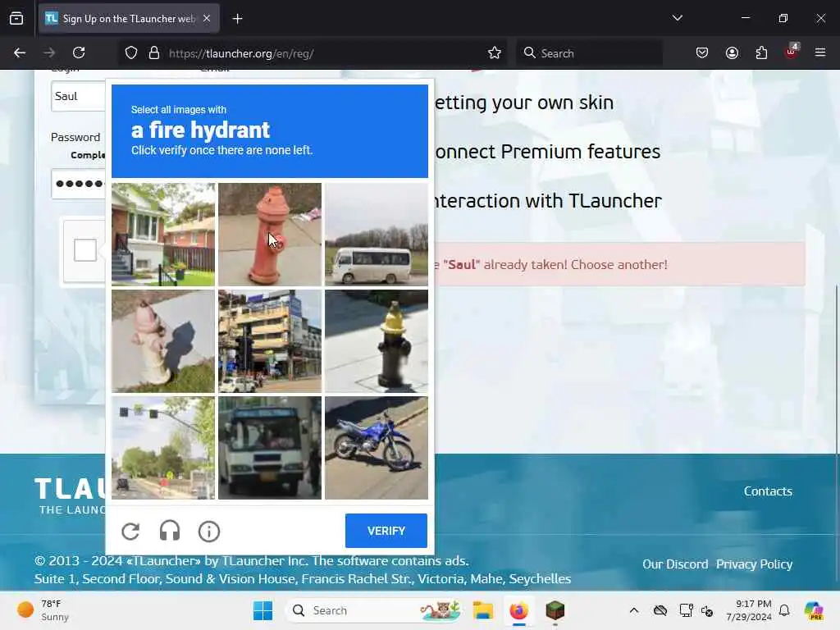Image resolution: width=840 pixels, height=630 pixels.
Task: Click the tlauncher.org URL address bar
Action: click(311, 53)
